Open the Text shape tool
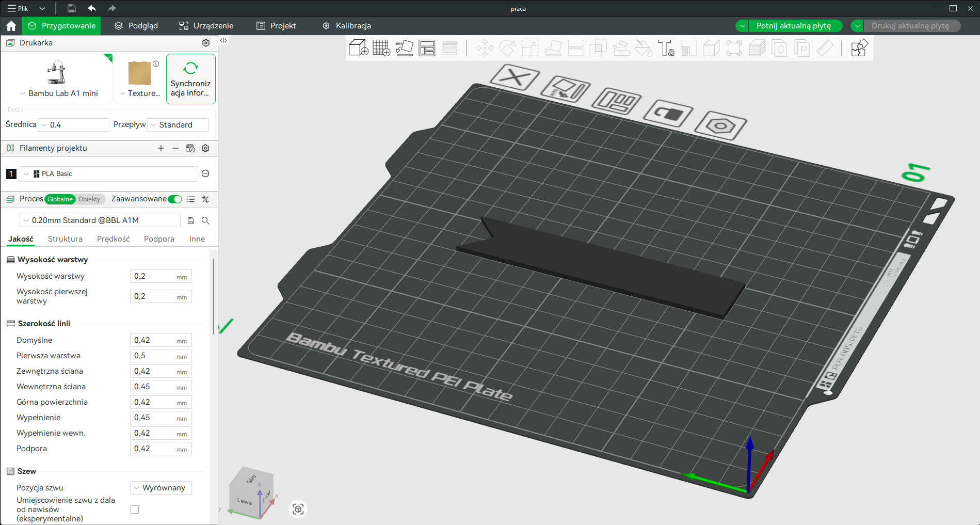 tap(666, 48)
